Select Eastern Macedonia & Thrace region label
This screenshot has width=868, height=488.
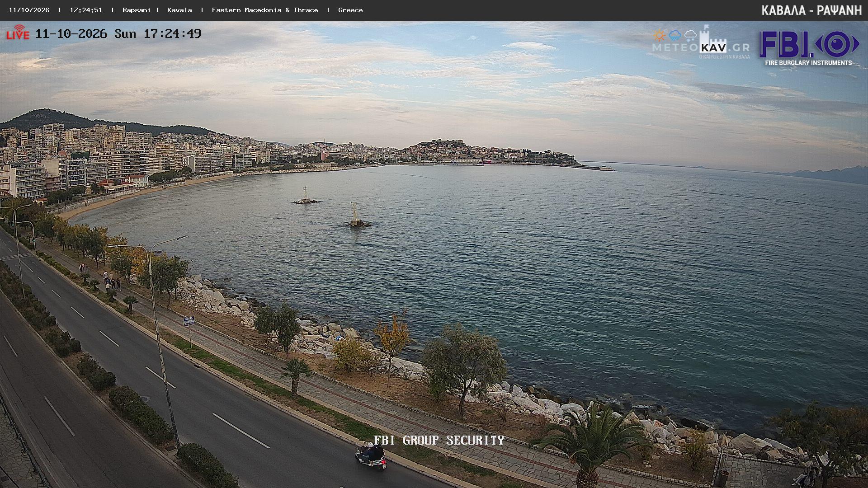pos(265,10)
